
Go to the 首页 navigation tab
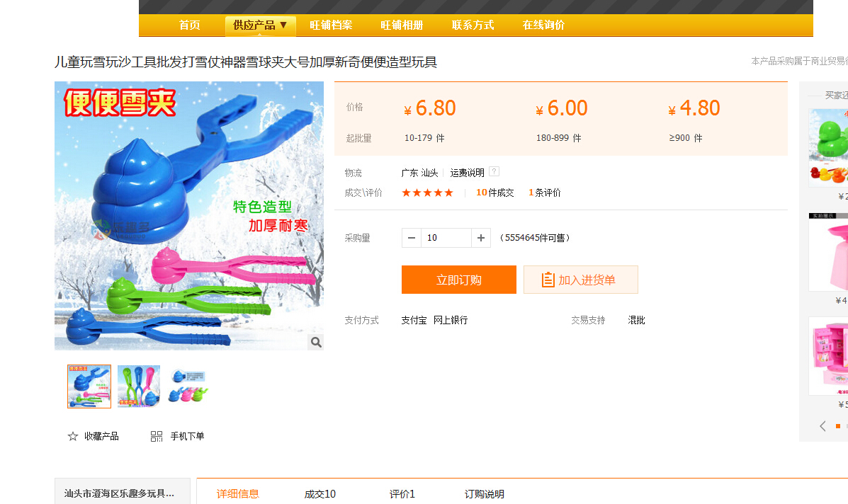[189, 25]
